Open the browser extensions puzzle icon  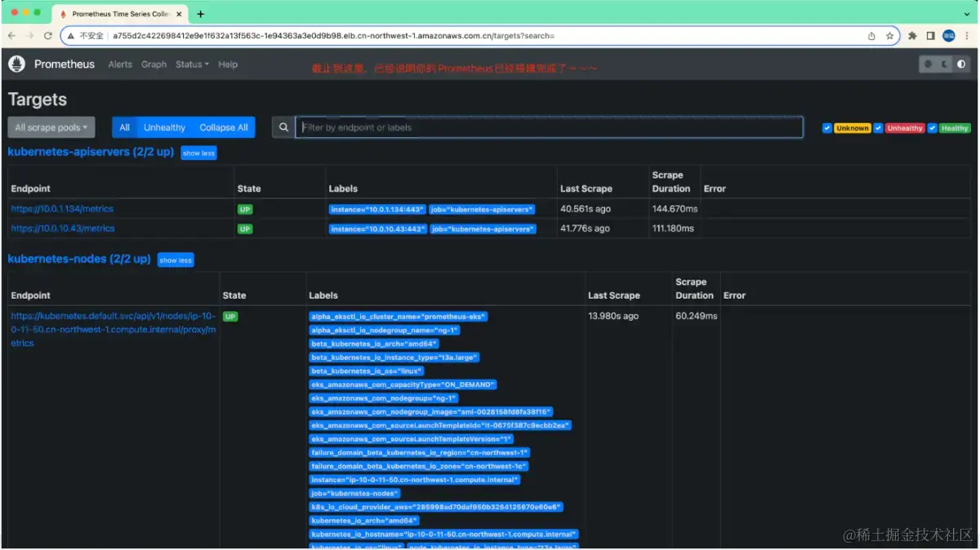[x=912, y=36]
